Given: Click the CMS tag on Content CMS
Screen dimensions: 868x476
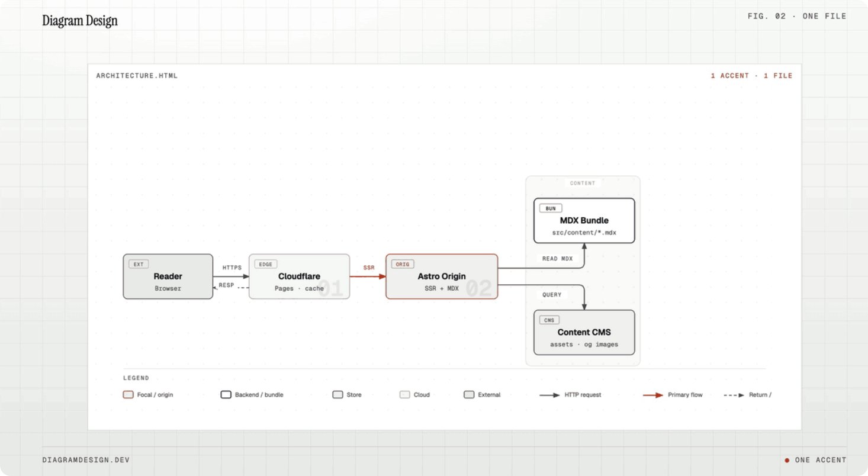Looking at the screenshot, I should (549, 320).
